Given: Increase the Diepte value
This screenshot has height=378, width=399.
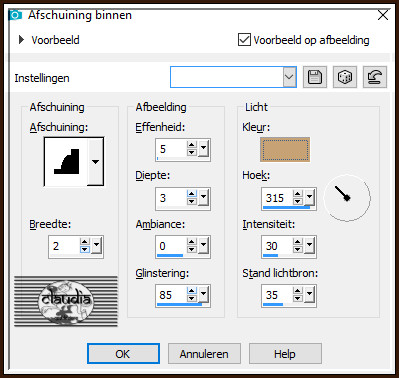Looking at the screenshot, I should click(192, 194).
